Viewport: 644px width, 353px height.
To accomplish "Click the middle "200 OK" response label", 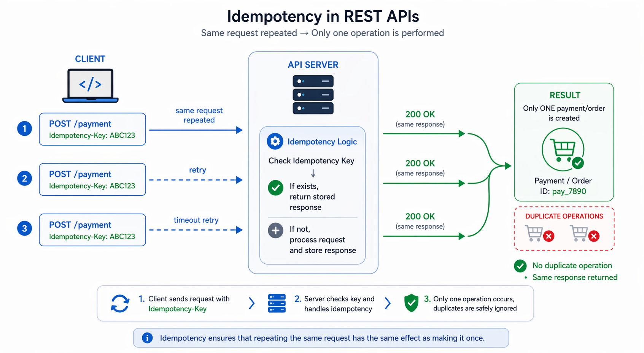I will click(420, 163).
